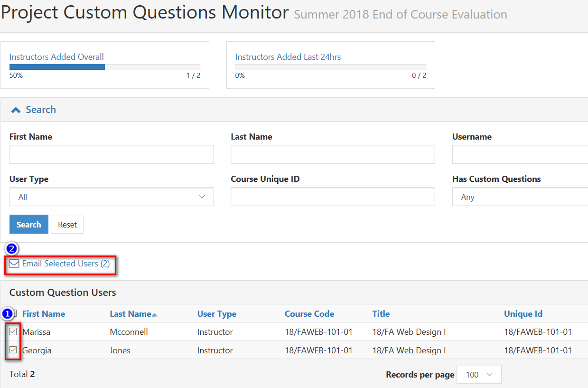Screen dimensions: 588x388
Task: Click the 50% Instructors Added Overall progress bar
Action: (x=57, y=66)
